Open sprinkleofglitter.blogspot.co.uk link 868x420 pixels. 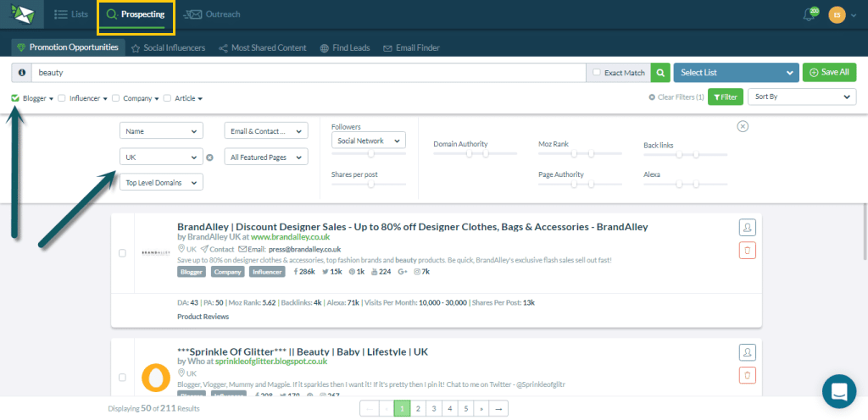[x=271, y=362]
